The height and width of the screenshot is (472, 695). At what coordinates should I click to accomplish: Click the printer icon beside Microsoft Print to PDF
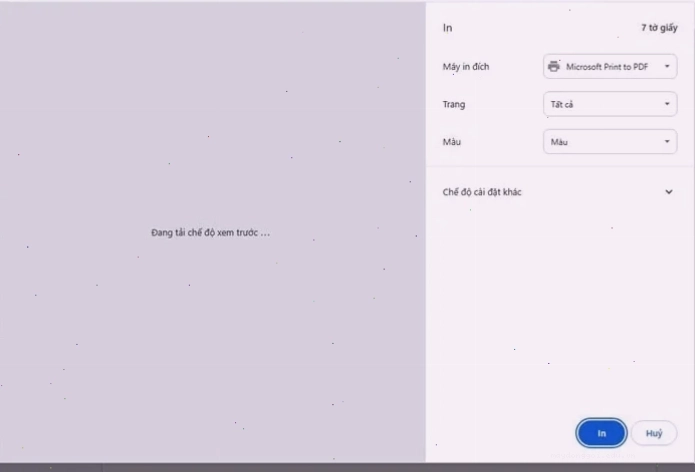(554, 66)
